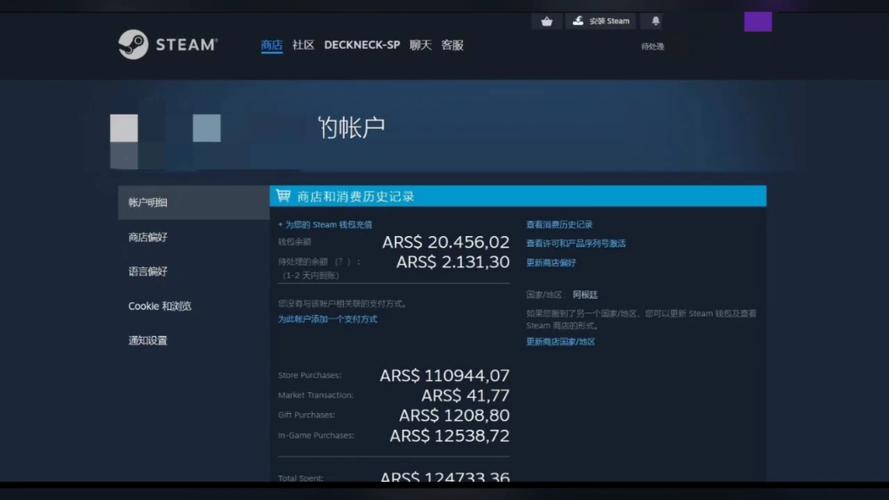This screenshot has height=500, width=889.
Task: Click the 的帐户 page title
Action: 352,128
